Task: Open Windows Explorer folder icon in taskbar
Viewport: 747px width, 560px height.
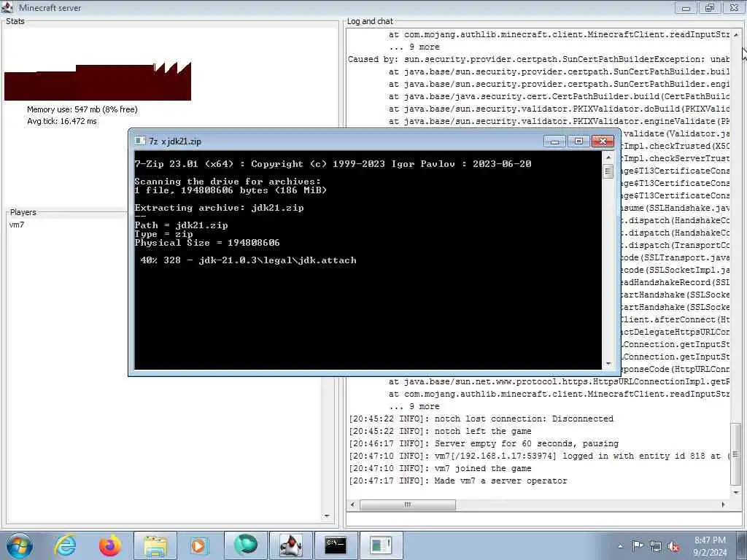Action: 155,545
